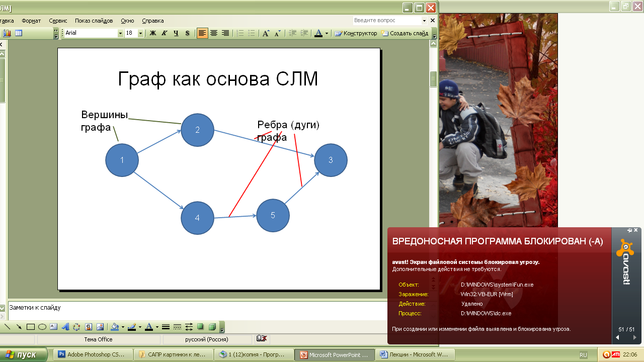Open the Line Style options
Screen dimensions: 644x362
click(166, 327)
